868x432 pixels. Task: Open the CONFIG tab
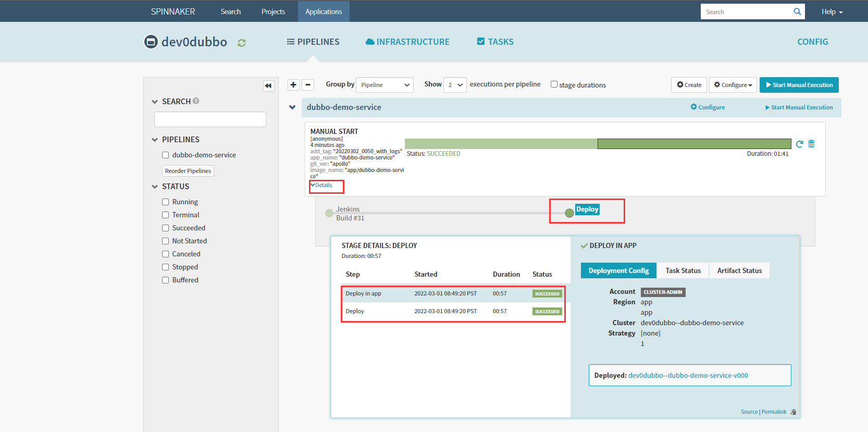point(812,42)
